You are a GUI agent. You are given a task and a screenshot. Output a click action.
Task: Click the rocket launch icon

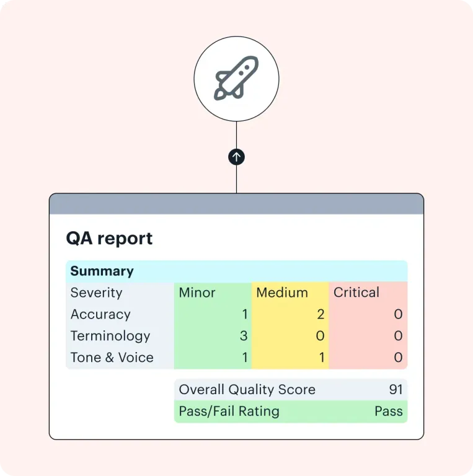(237, 79)
